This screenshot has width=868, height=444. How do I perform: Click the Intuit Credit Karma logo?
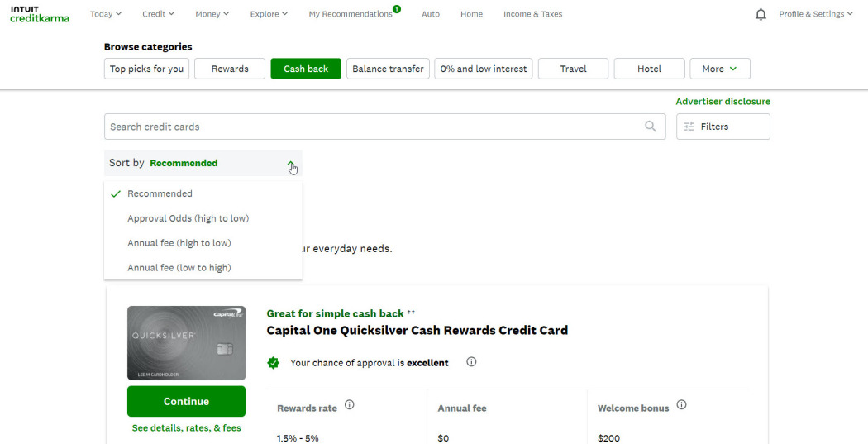(40, 14)
